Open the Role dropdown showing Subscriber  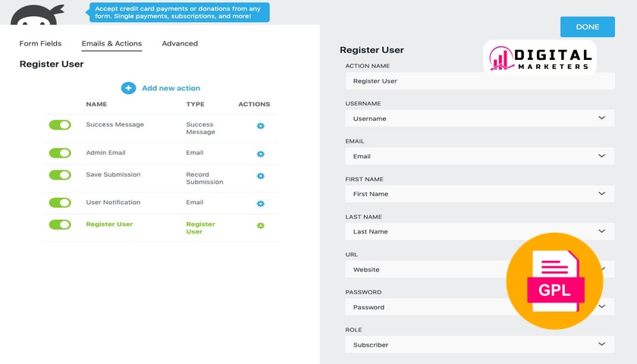tap(480, 344)
